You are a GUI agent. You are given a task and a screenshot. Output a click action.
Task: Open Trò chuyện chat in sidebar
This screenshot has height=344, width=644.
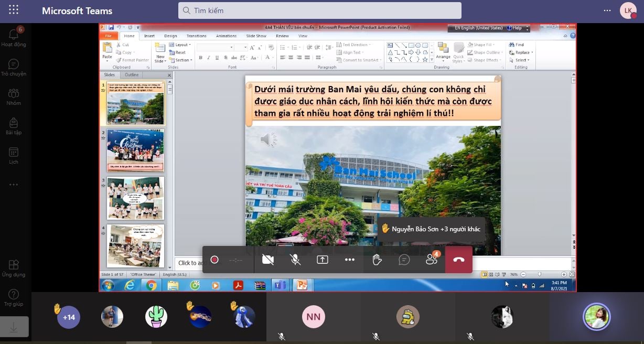(x=14, y=67)
